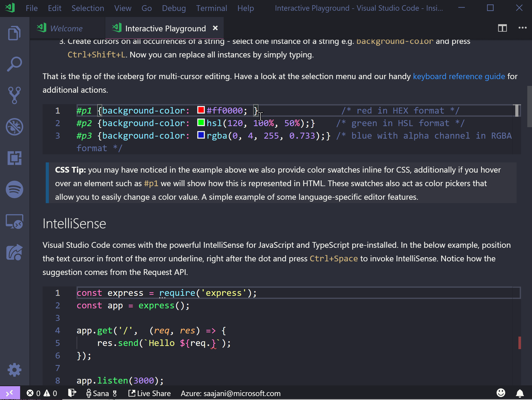532x400 pixels.
Task: Open the feedback smiley in the status bar
Action: tap(501, 393)
